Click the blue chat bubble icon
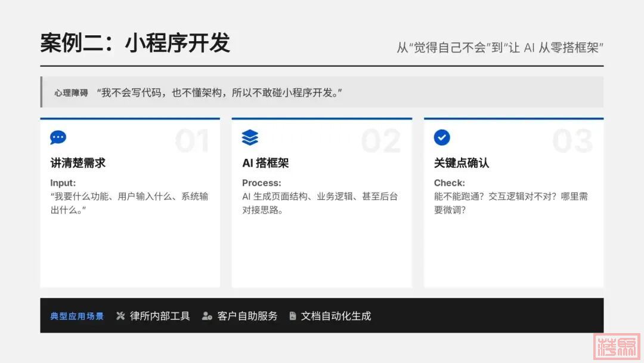644x363 pixels. pyautogui.click(x=58, y=138)
